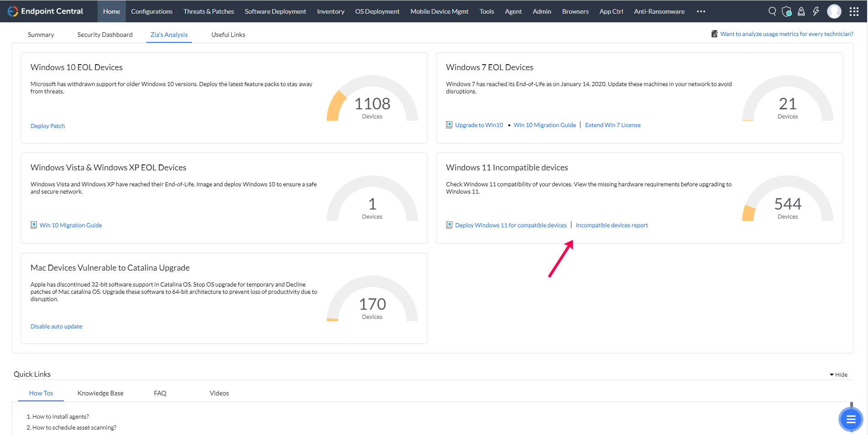Click the Disable auto update link
The height and width of the screenshot is (435, 868).
[x=56, y=327]
